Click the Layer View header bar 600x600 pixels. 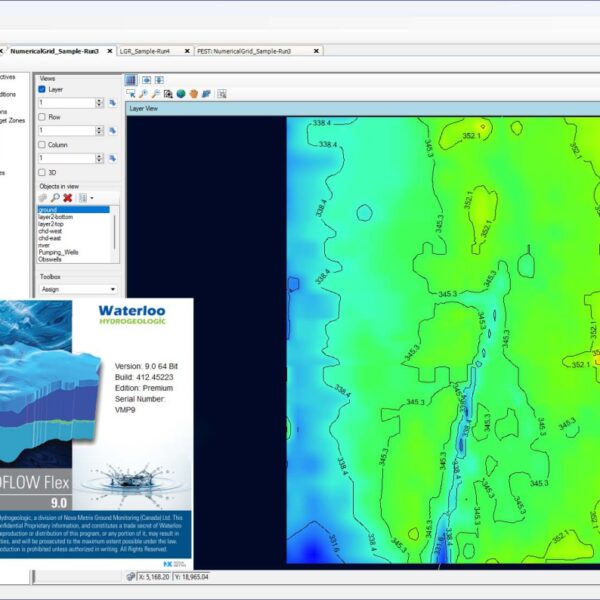[363, 109]
